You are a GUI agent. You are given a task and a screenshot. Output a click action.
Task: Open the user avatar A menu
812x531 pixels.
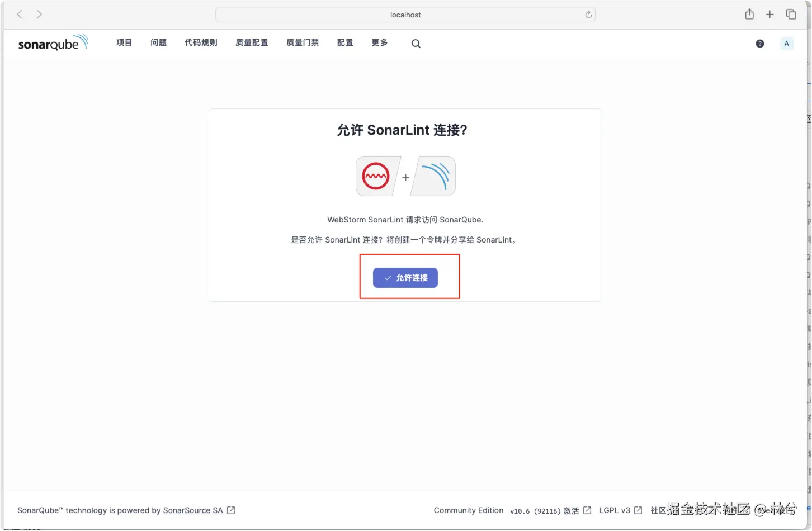coord(787,44)
